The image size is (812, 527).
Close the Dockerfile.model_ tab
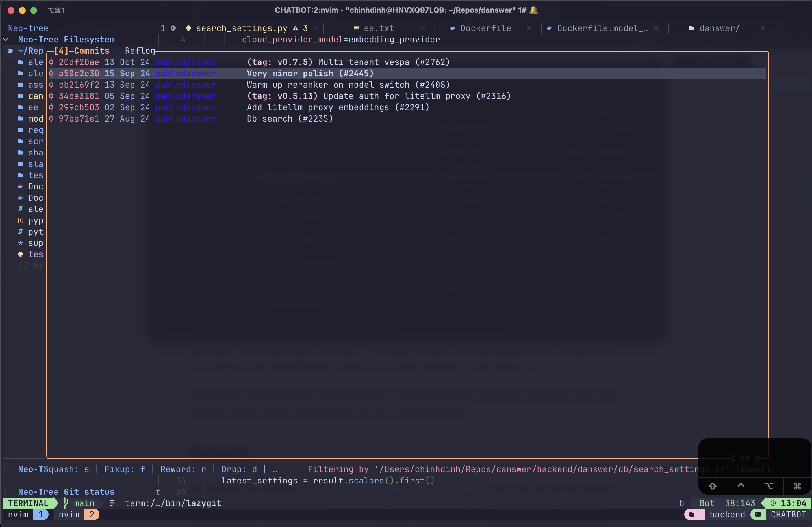[656, 28]
